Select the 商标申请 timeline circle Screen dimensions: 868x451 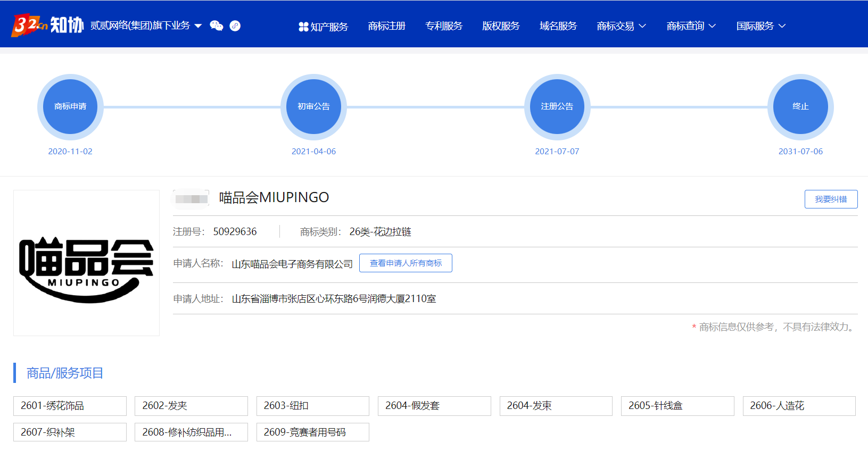(70, 106)
